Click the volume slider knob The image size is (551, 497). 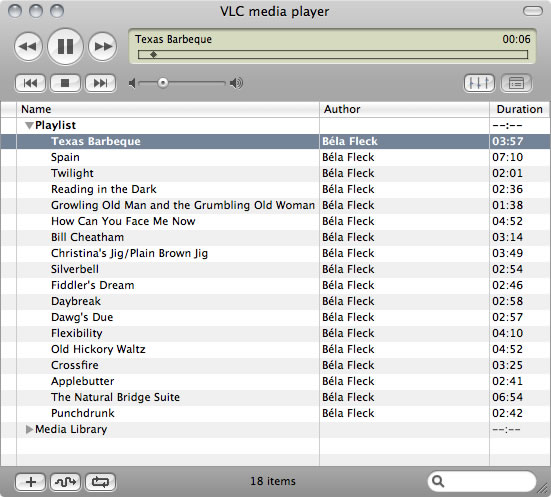pyautogui.click(x=163, y=83)
